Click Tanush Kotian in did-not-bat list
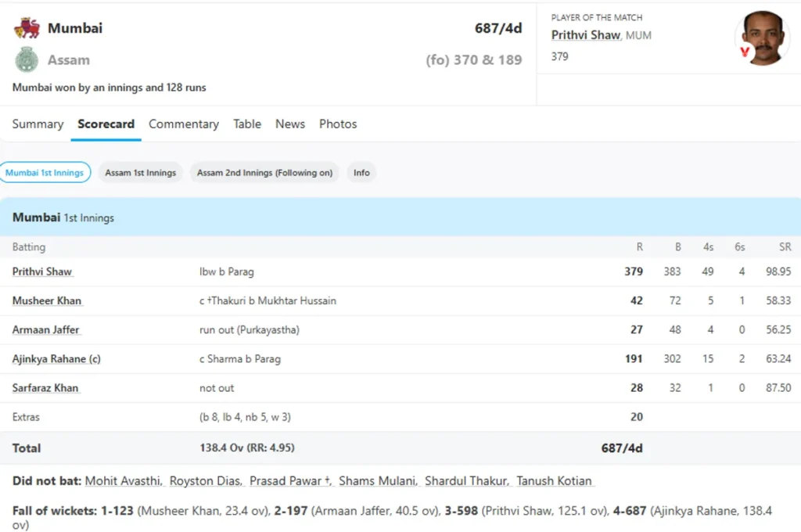Screen dimensions: 801x532 click(555, 481)
